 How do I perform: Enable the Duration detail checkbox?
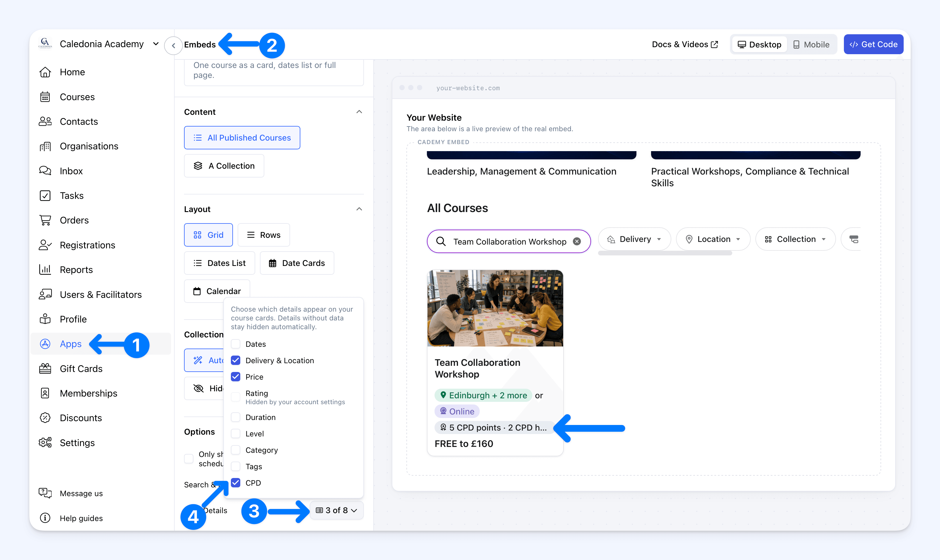click(x=236, y=417)
